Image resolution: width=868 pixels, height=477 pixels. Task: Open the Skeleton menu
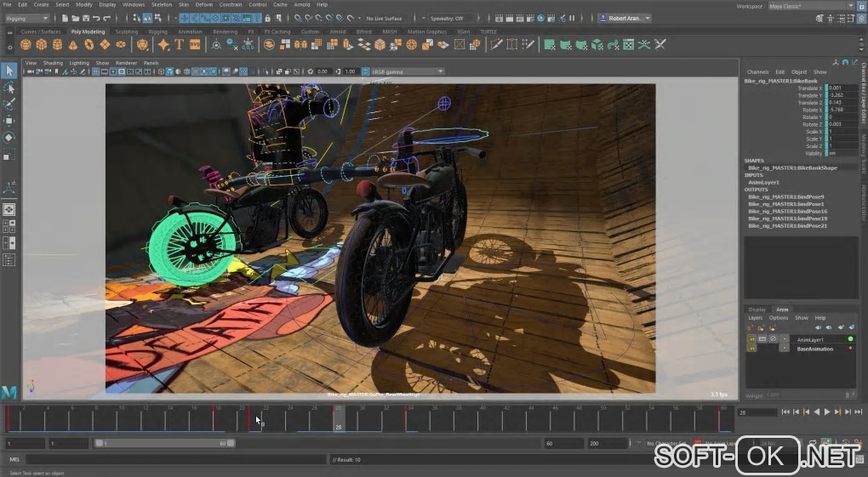pyautogui.click(x=162, y=4)
